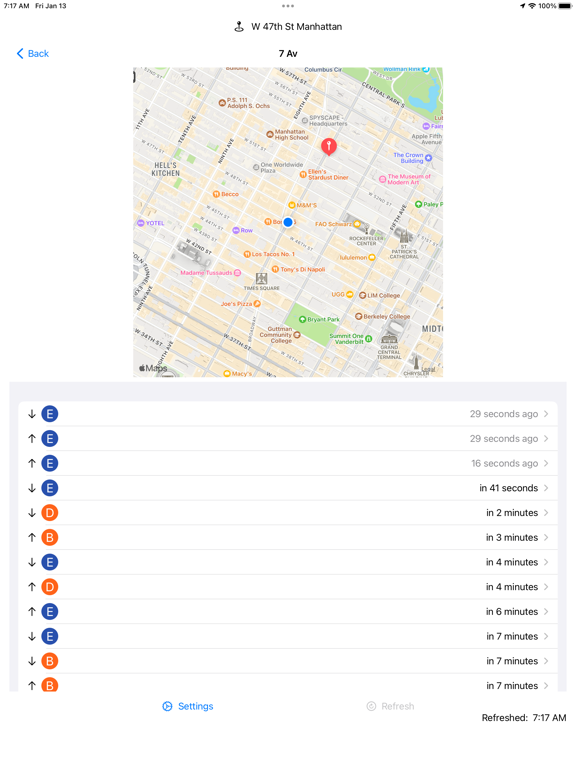
Task: Tap the Berkeley College marker on map
Action: click(x=358, y=316)
